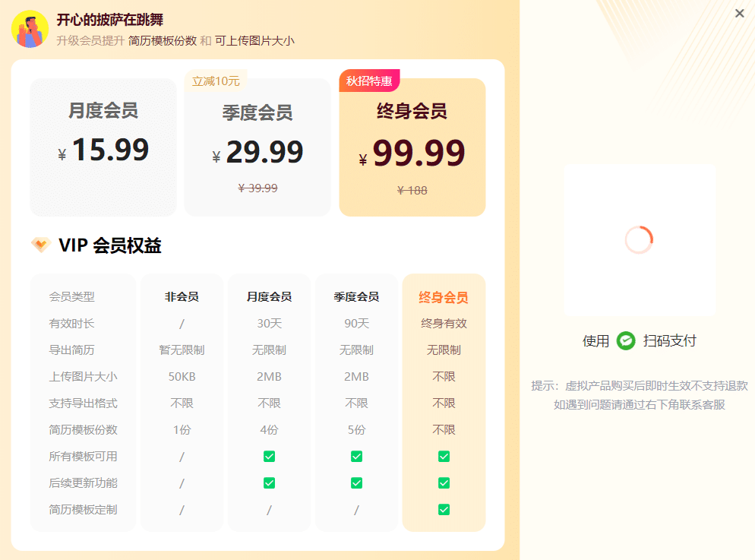The image size is (755, 560).
Task: Close the membership dialog
Action: point(739,14)
